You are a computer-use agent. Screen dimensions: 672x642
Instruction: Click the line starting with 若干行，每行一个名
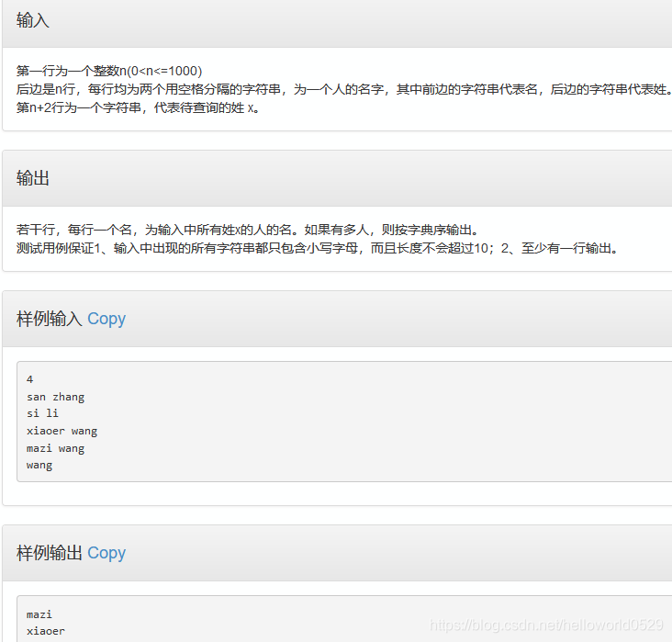247,230
